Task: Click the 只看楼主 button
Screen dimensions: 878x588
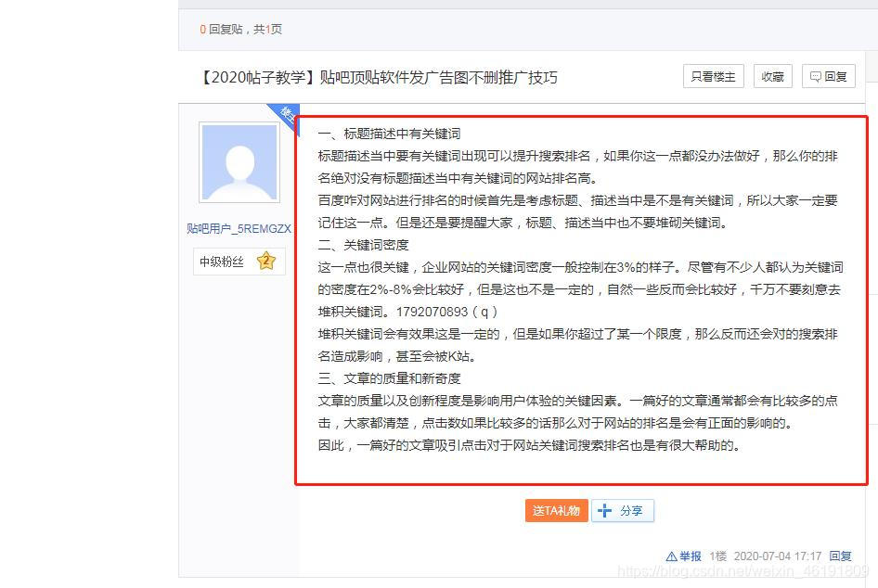Action: (713, 77)
